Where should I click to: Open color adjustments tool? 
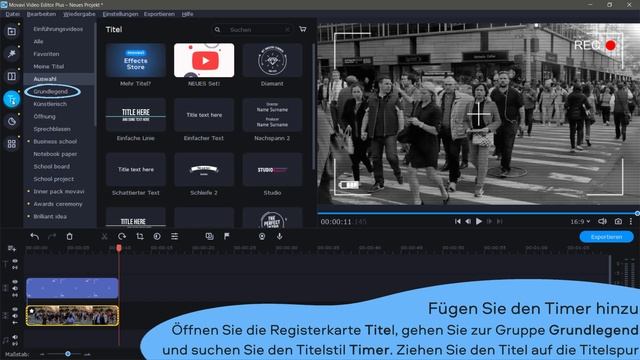pyautogui.click(x=157, y=236)
